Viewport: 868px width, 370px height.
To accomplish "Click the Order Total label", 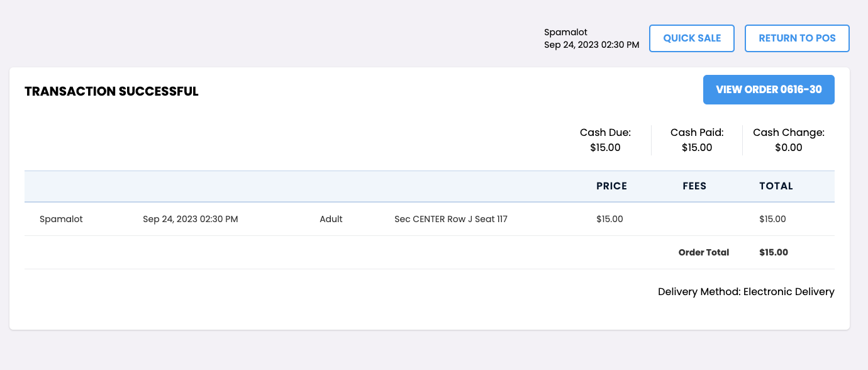I will coord(704,252).
